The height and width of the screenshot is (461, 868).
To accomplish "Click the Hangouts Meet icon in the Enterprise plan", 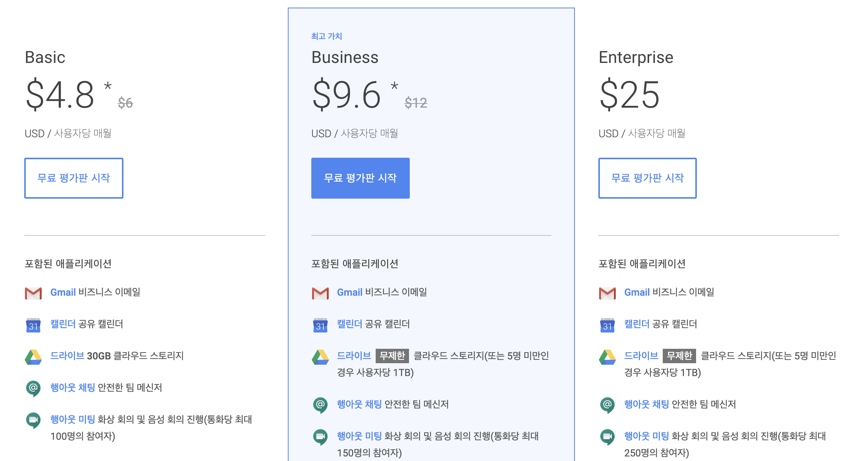I will tap(607, 437).
